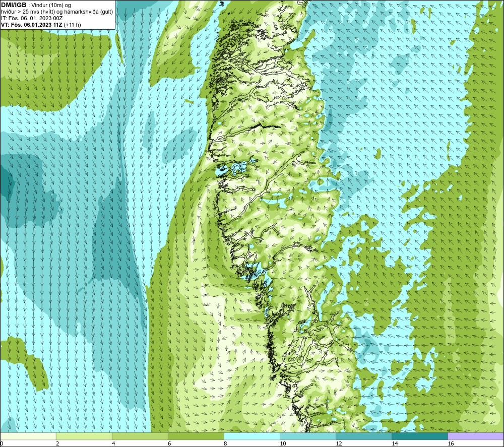Viewport: 504px width, 447px height.
Task: Click the 'IT: Fös. 06. 01. 2023 00Z' line
Action: (32, 18)
